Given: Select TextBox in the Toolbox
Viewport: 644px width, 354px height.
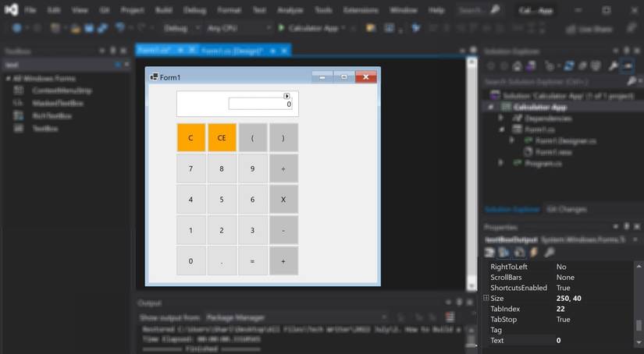Looking at the screenshot, I should (45, 129).
